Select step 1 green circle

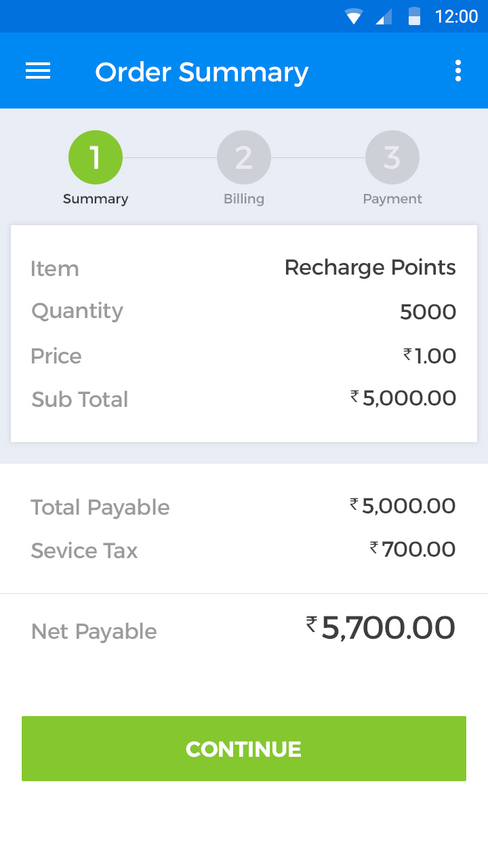tap(96, 157)
